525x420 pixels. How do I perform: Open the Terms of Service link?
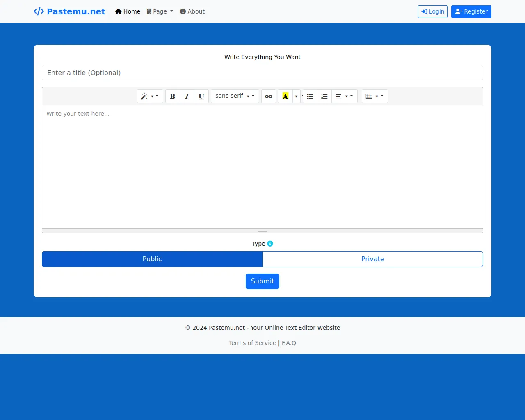252,343
